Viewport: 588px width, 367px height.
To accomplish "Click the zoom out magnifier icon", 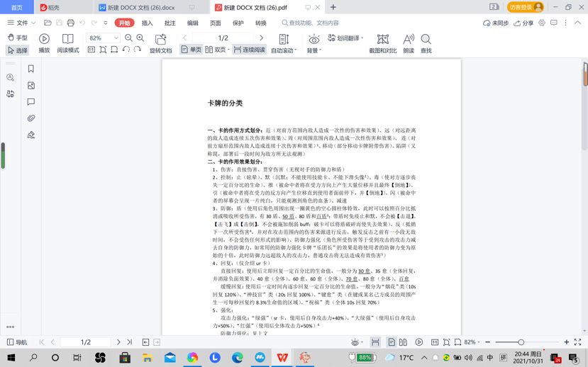I will pyautogui.click(x=128, y=38).
